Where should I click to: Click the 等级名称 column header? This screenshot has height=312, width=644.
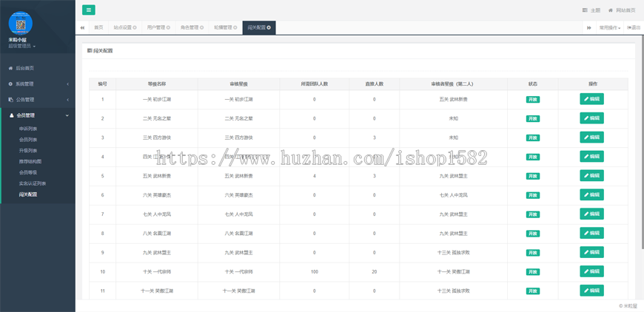pyautogui.click(x=157, y=84)
